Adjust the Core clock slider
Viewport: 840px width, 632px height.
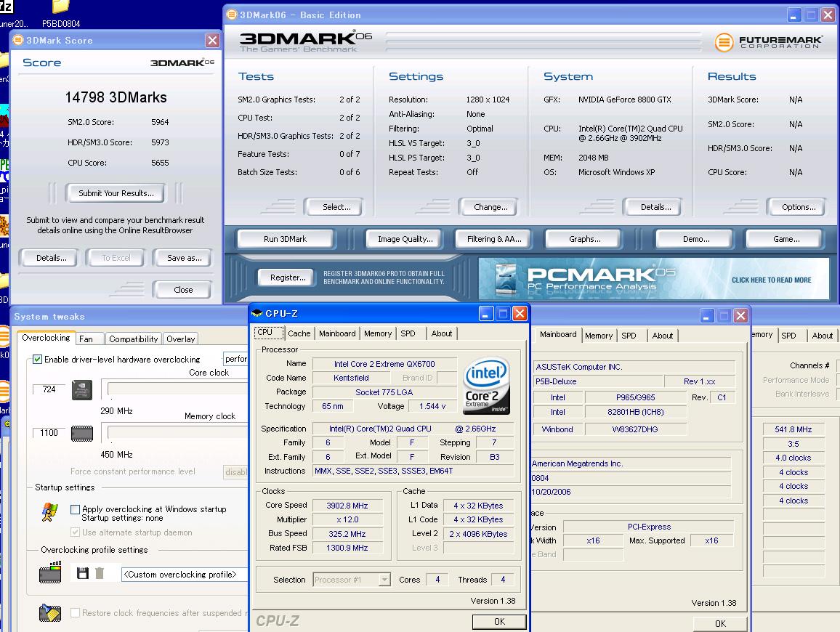[177, 389]
